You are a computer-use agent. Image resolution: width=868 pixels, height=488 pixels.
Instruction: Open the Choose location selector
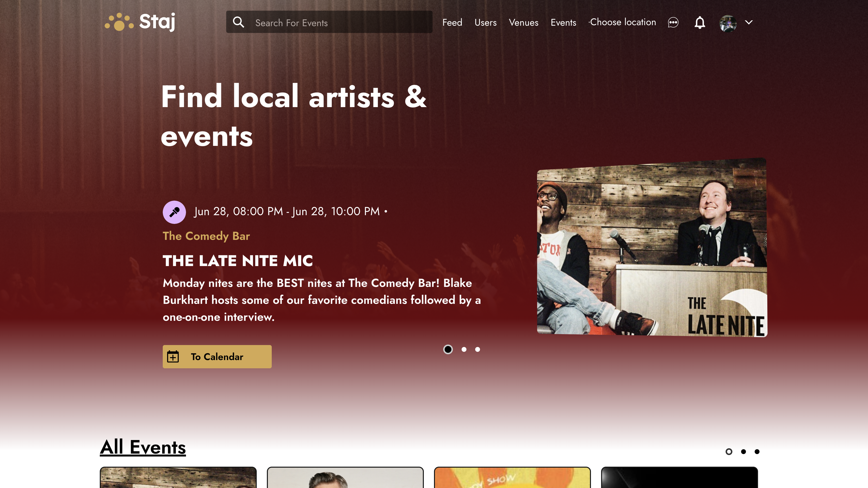[622, 22]
